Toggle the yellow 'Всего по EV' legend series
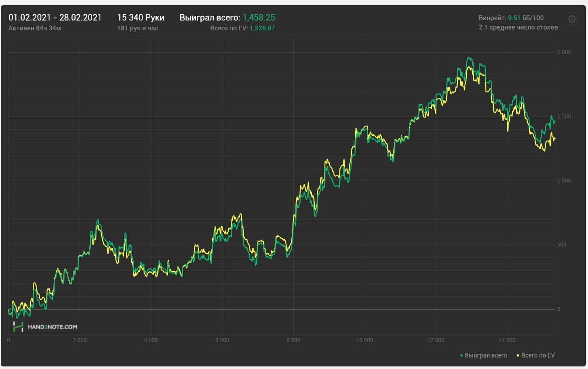588x369 pixels. (536, 355)
